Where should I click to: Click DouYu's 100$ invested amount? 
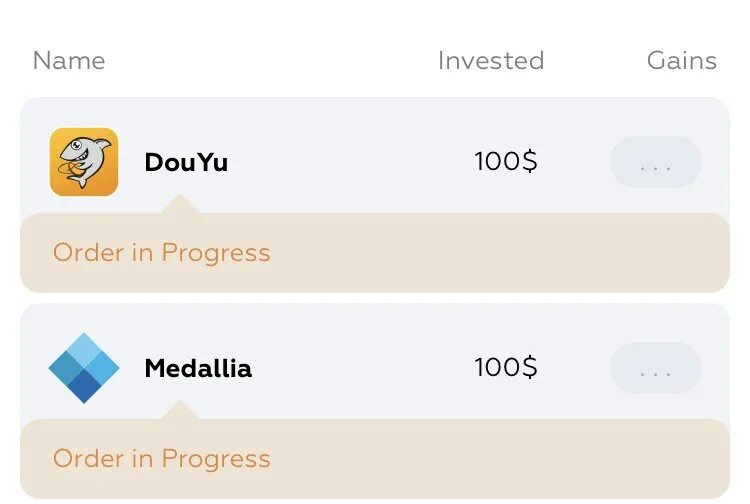coord(506,161)
